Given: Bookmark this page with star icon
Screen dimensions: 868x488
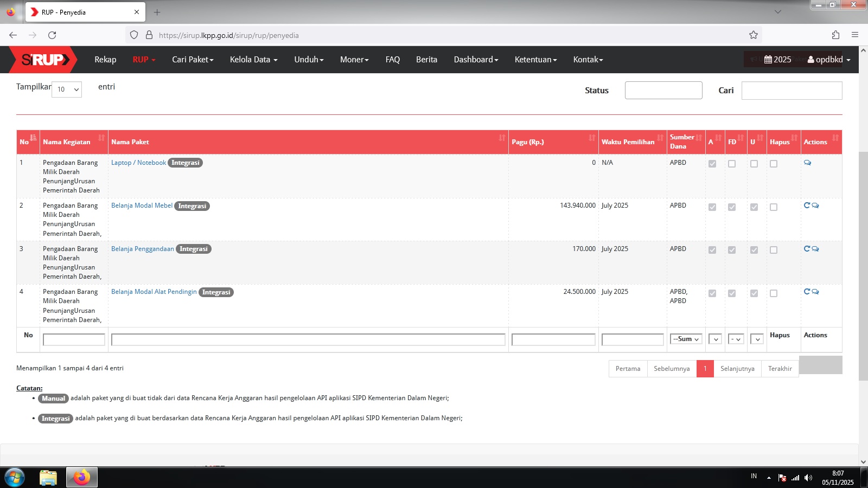Looking at the screenshot, I should tap(754, 35).
